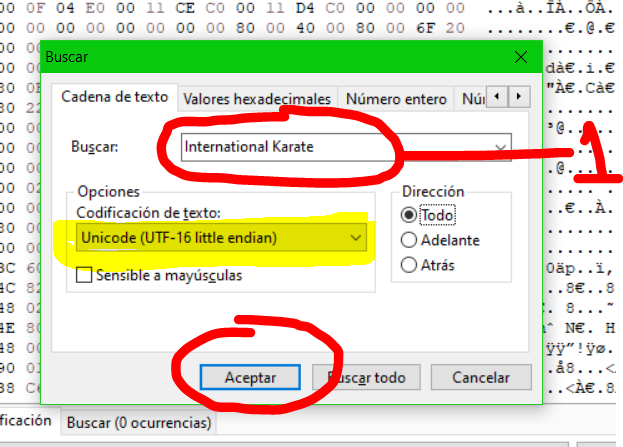The width and height of the screenshot is (623, 447).
Task: Select the Adelante direction option
Action: point(408,240)
